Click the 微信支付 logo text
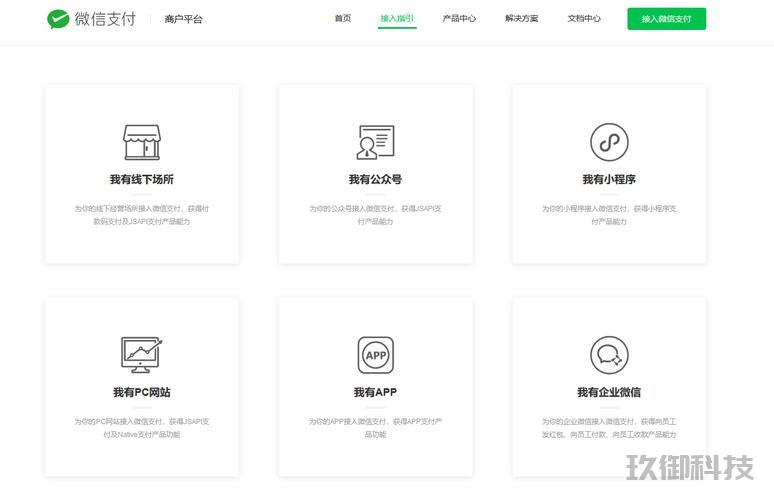 [x=105, y=19]
